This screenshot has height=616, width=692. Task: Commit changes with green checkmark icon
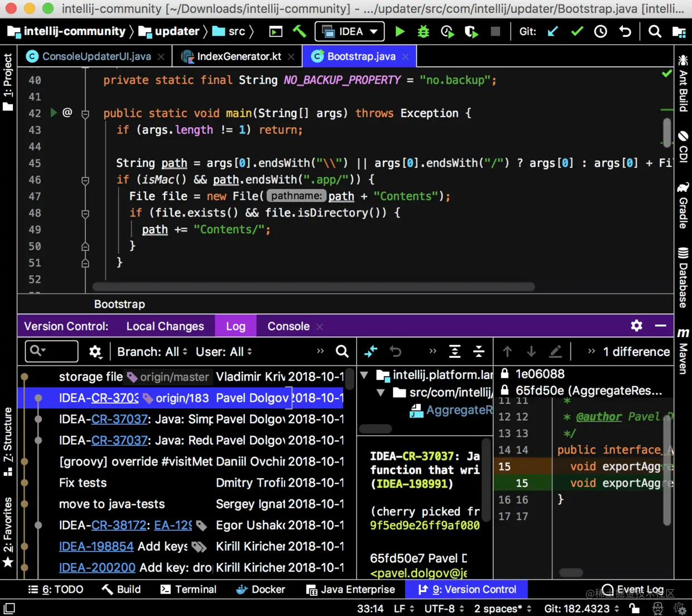[577, 31]
